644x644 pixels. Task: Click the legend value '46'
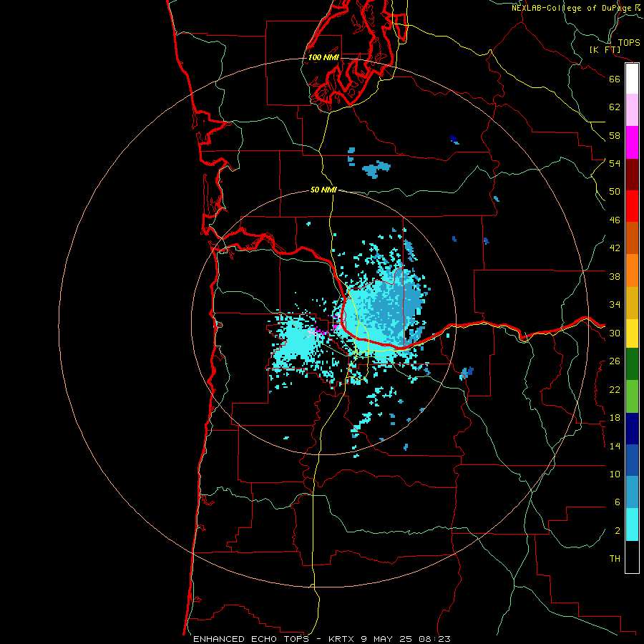(615, 220)
